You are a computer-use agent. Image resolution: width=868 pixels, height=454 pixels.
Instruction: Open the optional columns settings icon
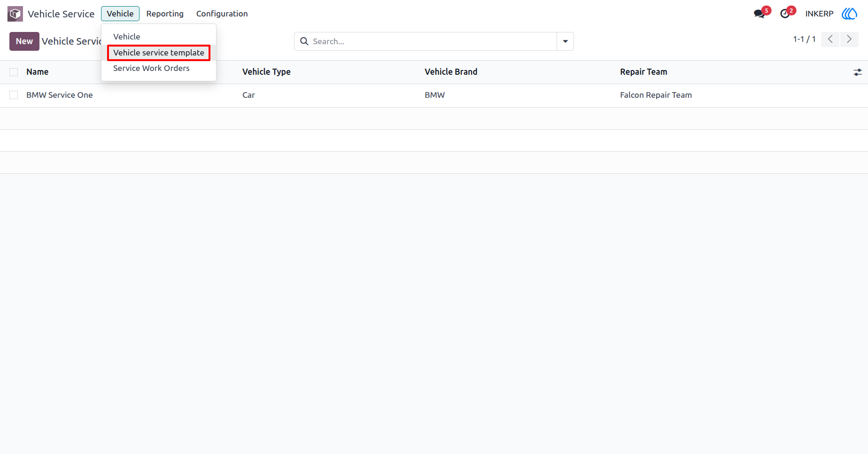[x=858, y=72]
